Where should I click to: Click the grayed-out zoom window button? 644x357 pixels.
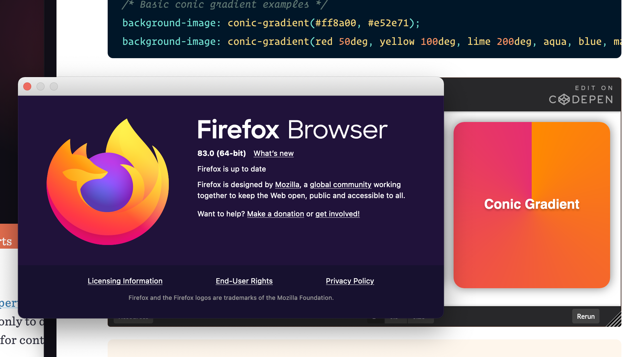(54, 87)
